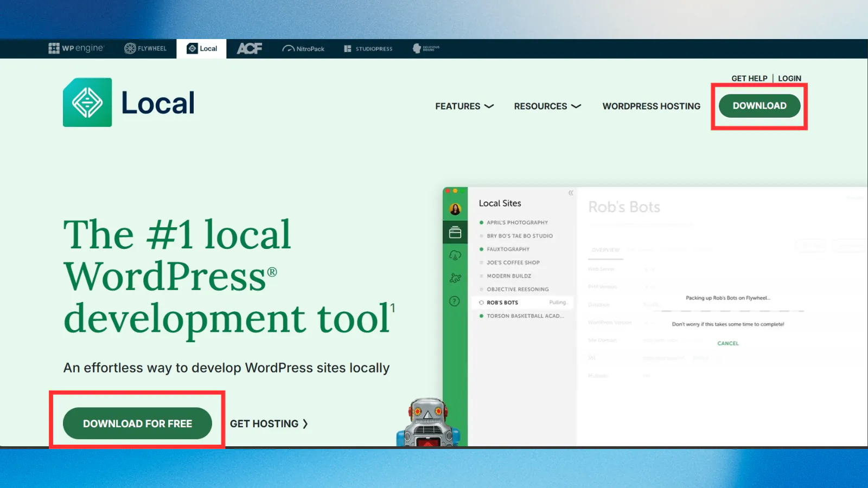The image size is (868, 488).
Task: Switch to the Overview tab
Action: coord(605,250)
